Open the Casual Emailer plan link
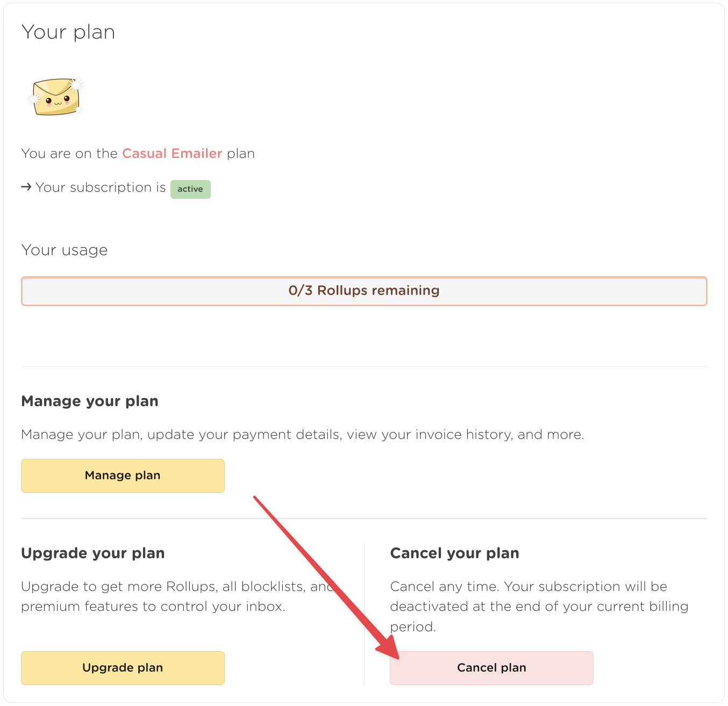Viewport: 728px width, 706px height. (172, 153)
